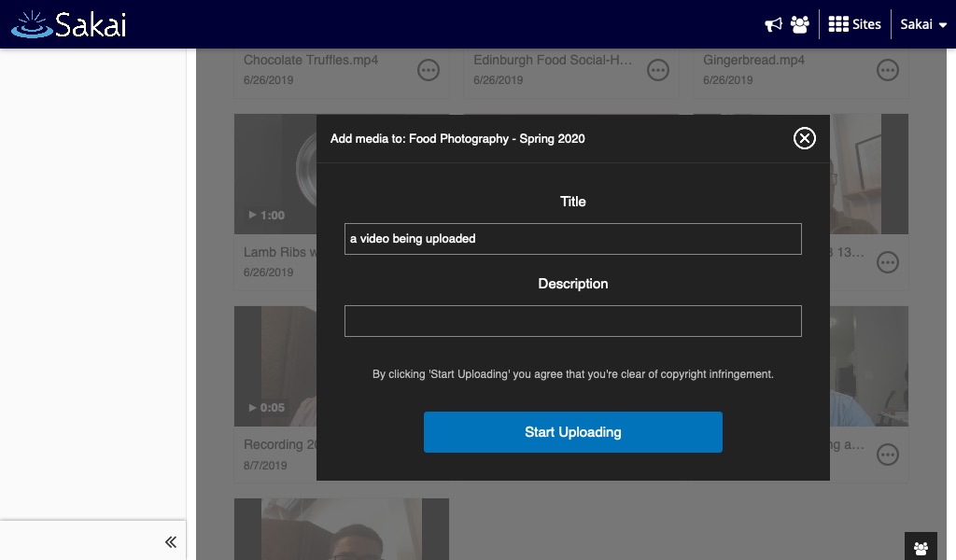The image size is (956, 560).
Task: Click the Edinburgh Food Social title
Action: click(x=553, y=60)
